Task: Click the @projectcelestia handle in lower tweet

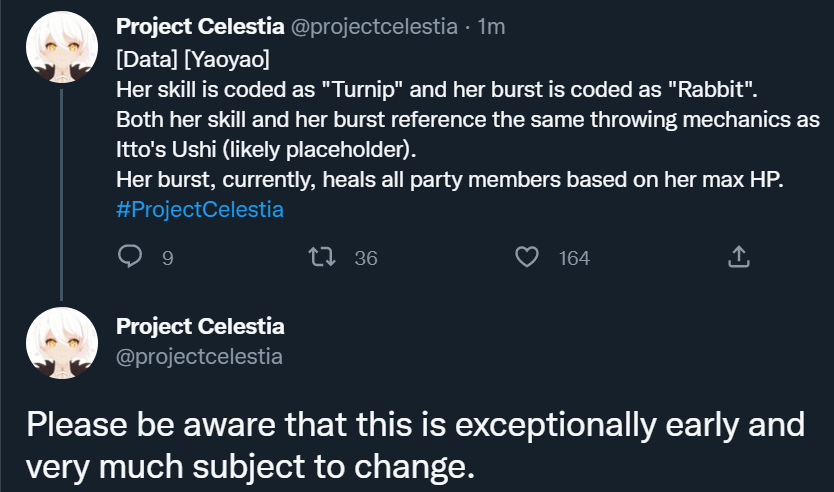Action: tap(199, 356)
